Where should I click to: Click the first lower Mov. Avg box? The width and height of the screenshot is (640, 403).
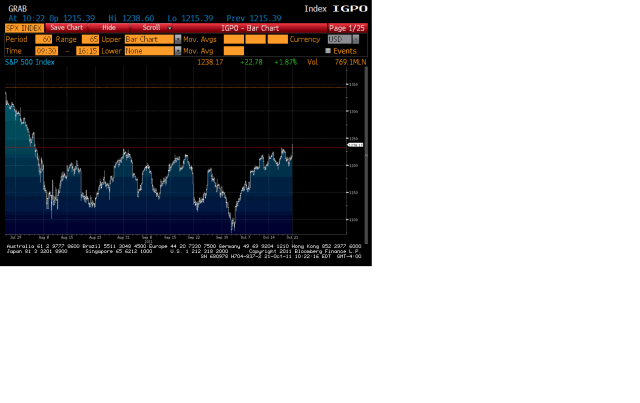(x=234, y=50)
